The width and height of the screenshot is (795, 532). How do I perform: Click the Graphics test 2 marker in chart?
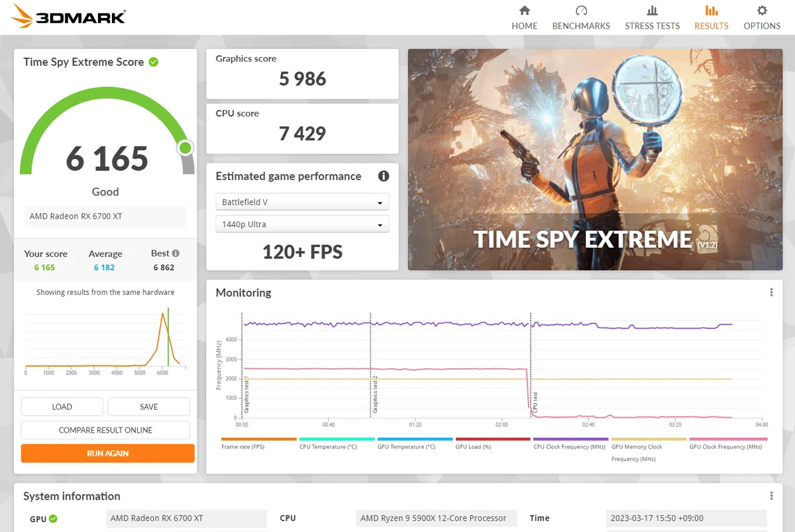point(375,395)
